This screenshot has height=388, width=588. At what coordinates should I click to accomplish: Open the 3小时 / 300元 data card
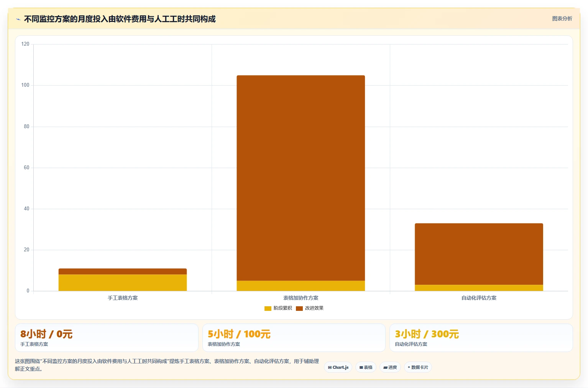pyautogui.click(x=481, y=338)
